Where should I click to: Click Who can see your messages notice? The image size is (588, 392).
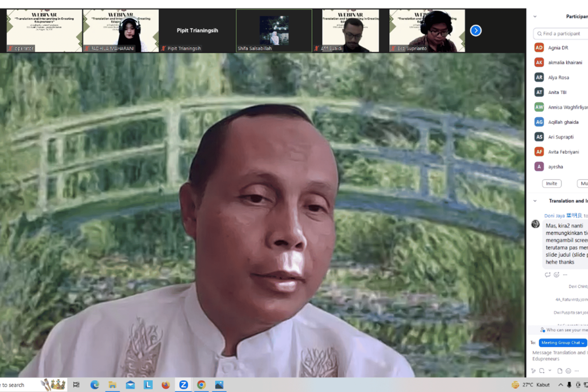point(564,330)
